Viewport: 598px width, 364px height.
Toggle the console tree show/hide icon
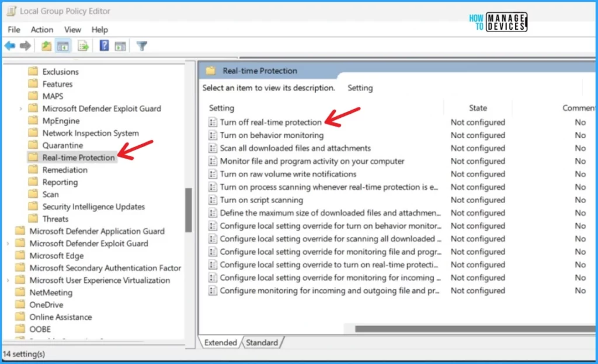click(x=63, y=47)
